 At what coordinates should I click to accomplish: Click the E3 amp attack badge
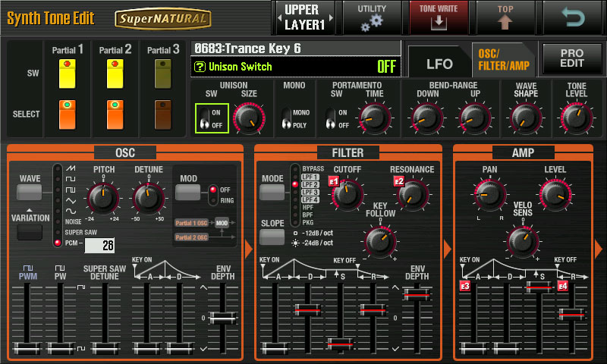pyautogui.click(x=465, y=286)
